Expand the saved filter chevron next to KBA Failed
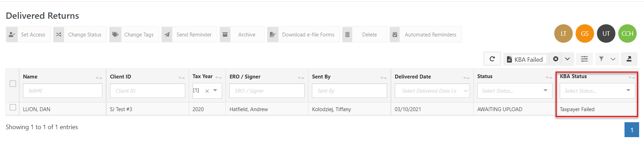644x142 pixels. (x=567, y=59)
